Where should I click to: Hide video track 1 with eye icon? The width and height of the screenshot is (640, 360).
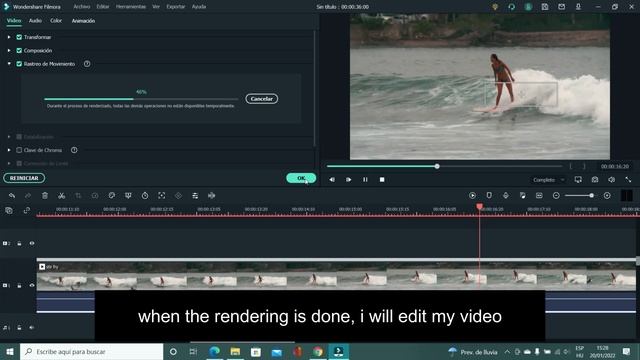click(x=32, y=285)
